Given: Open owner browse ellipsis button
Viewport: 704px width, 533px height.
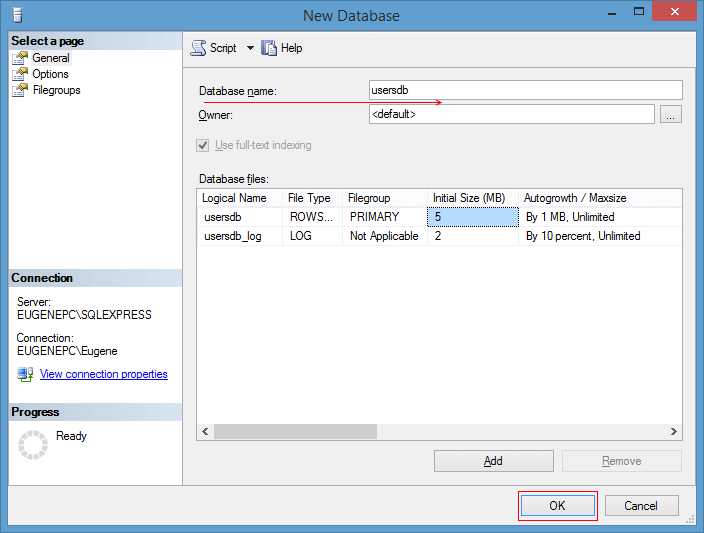Looking at the screenshot, I should tap(671, 115).
